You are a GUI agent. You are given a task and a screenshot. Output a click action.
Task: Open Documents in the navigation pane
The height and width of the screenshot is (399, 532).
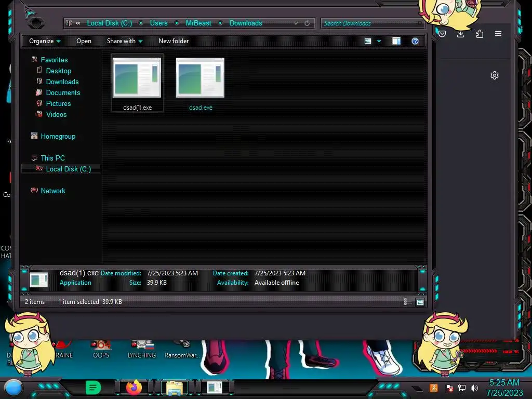pyautogui.click(x=63, y=92)
